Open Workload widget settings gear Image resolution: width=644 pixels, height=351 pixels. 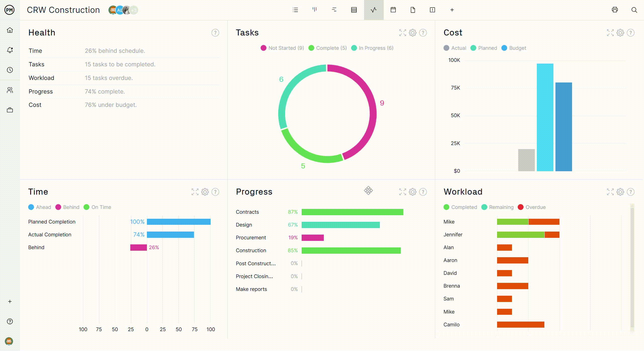pos(620,192)
